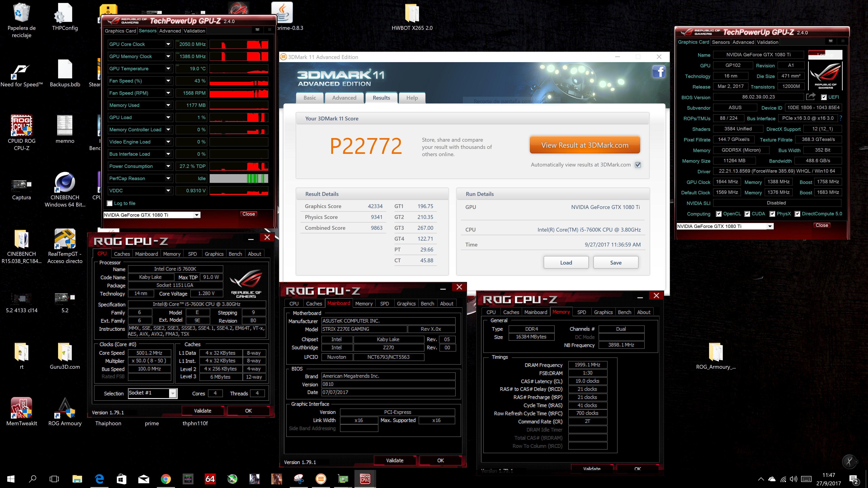
Task: Click Validate in the CPU-Z CPU window
Action: pos(203,411)
